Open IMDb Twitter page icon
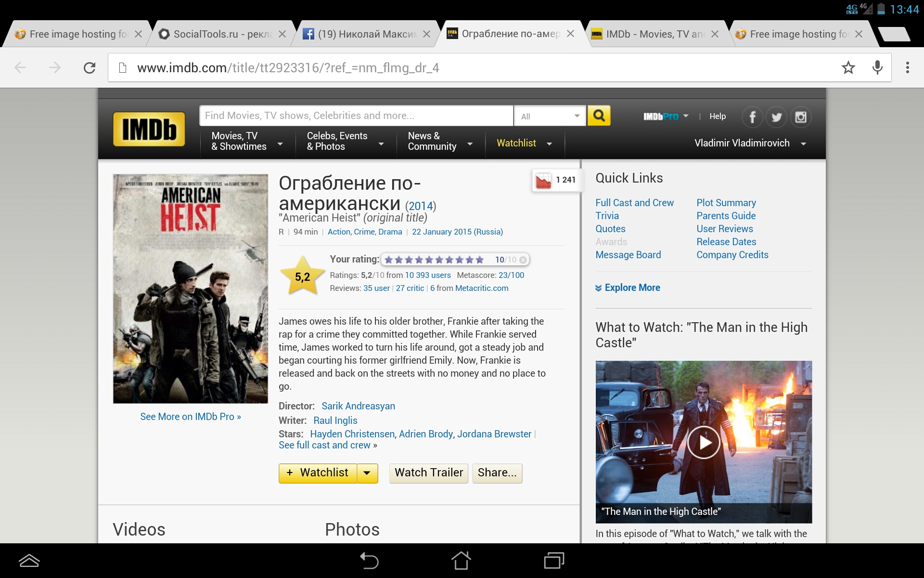Screen dimensions: 924x578 coord(776,117)
